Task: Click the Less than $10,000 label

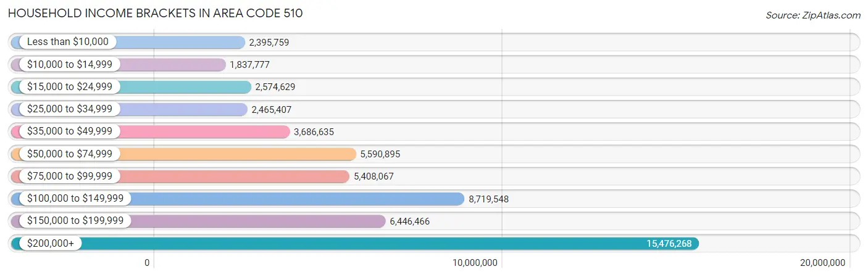Action: click(x=68, y=42)
